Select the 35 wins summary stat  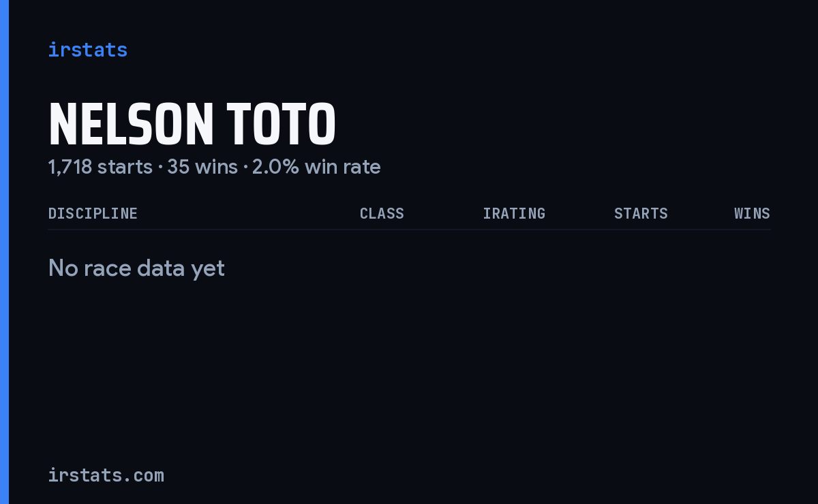tap(202, 167)
